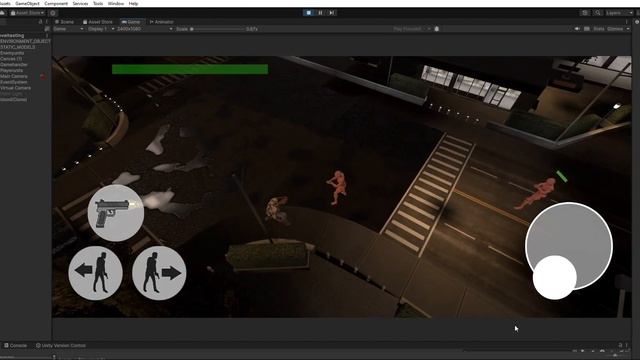
Task: Open the Hierarchy panel three-dot menu
Action: [47, 22]
